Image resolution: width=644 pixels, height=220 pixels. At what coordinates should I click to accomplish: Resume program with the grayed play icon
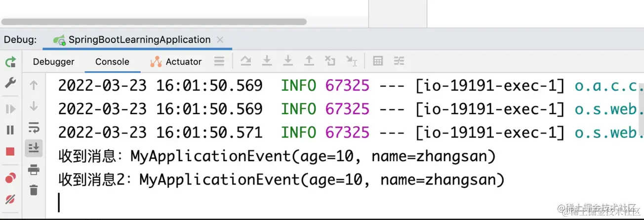coord(10,110)
